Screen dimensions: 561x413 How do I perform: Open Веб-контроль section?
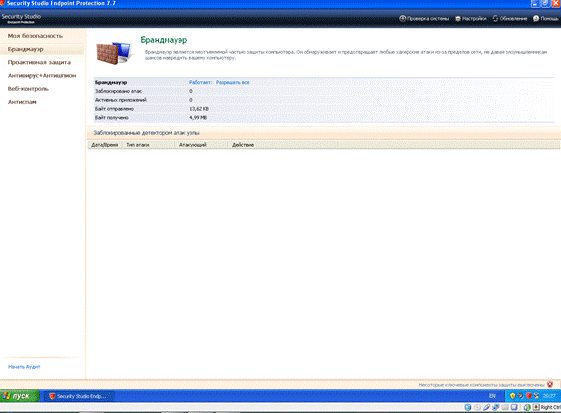tap(28, 89)
